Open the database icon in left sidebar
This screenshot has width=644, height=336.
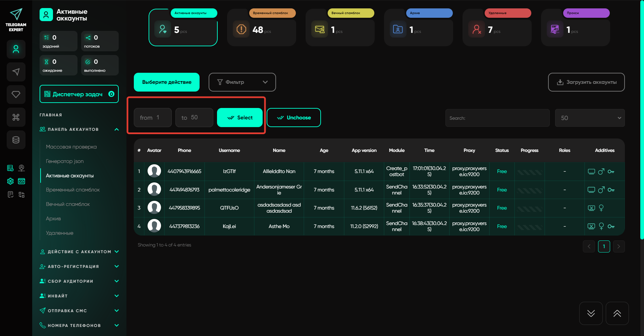[x=16, y=140]
